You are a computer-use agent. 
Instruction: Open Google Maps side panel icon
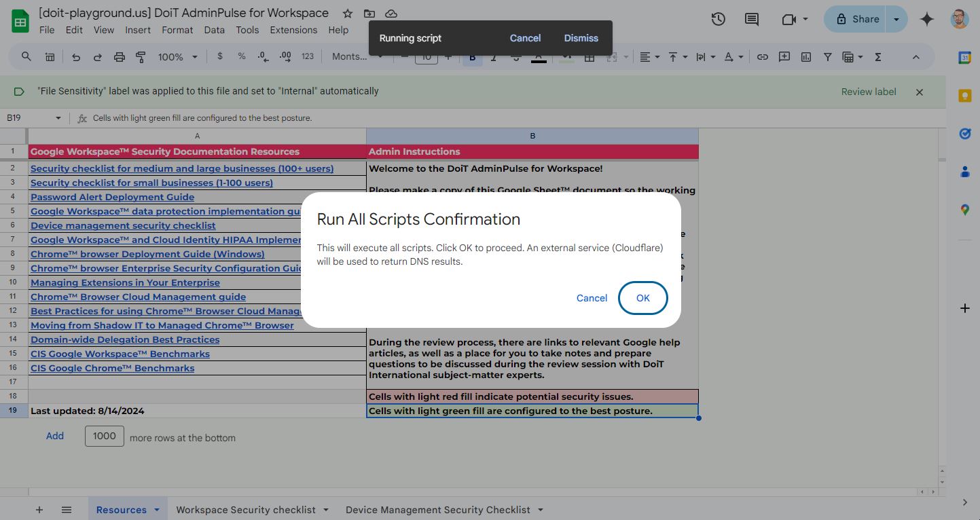tap(964, 210)
